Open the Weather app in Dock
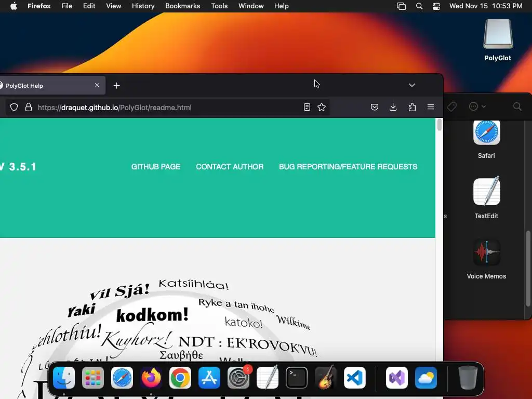 (x=426, y=378)
